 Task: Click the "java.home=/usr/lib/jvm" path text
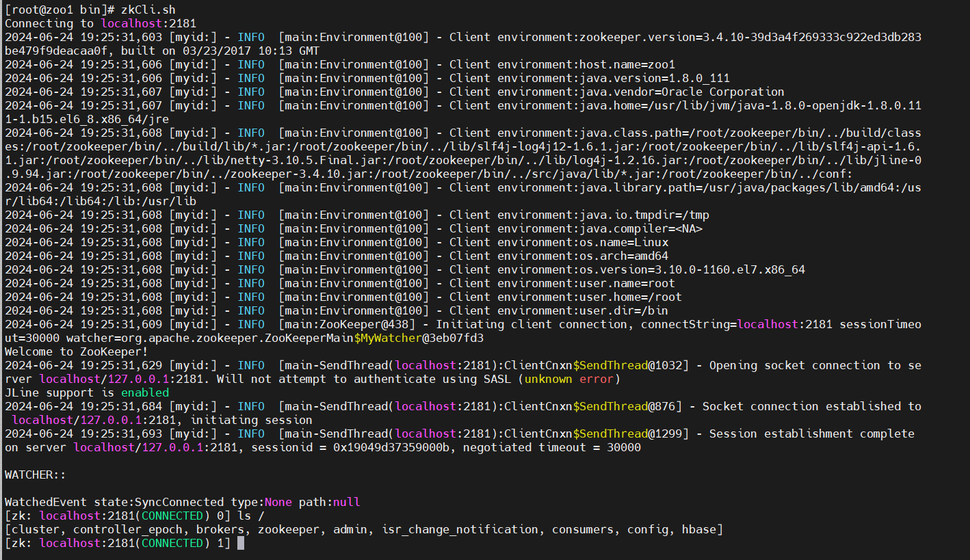[655, 105]
